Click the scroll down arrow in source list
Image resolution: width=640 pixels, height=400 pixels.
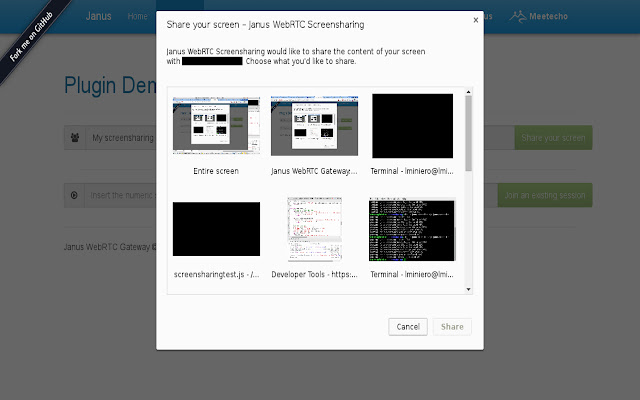[469, 289]
